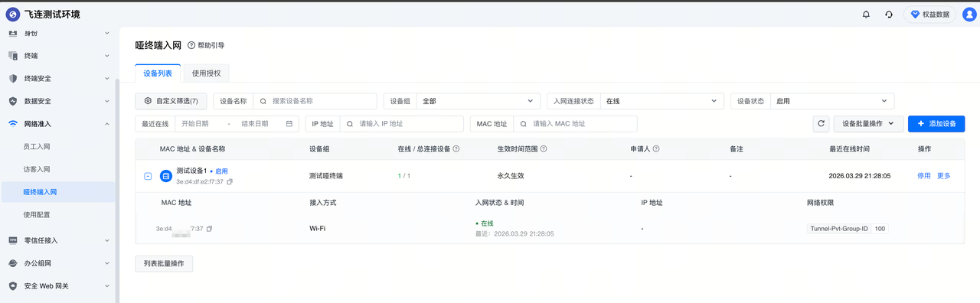Switch to the 使用授权 tab

[206, 73]
